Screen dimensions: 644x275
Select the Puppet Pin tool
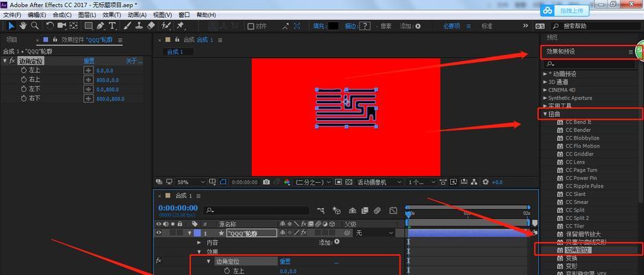180,26
